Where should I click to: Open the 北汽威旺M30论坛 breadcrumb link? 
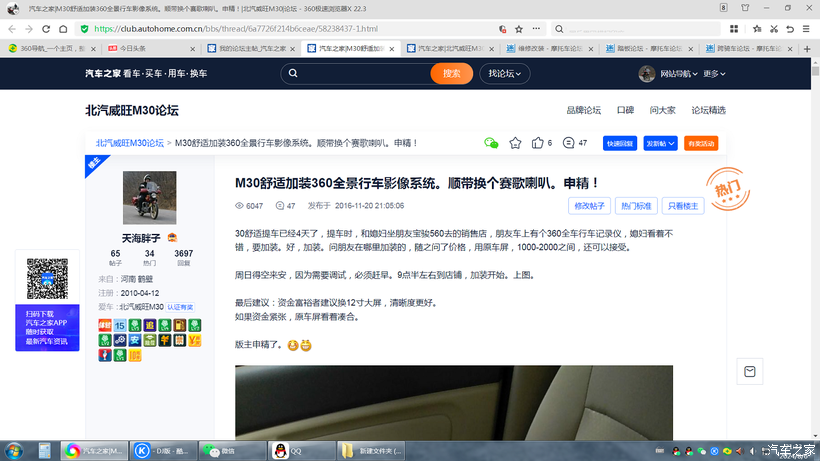(x=130, y=143)
